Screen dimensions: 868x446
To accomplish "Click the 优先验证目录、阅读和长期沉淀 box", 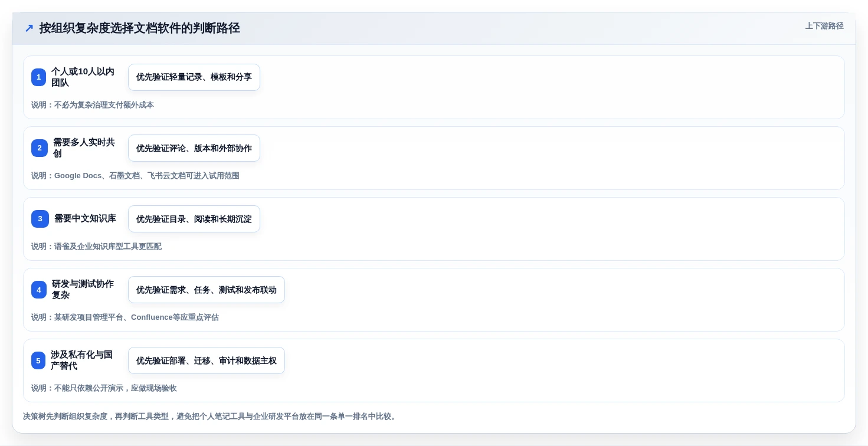I will 194,219.
